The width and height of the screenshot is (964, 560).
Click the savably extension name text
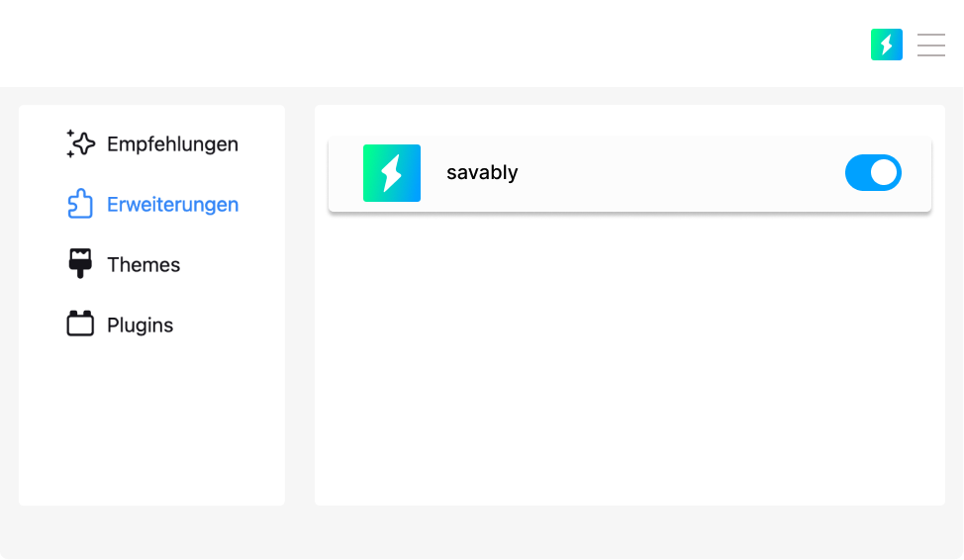click(482, 173)
